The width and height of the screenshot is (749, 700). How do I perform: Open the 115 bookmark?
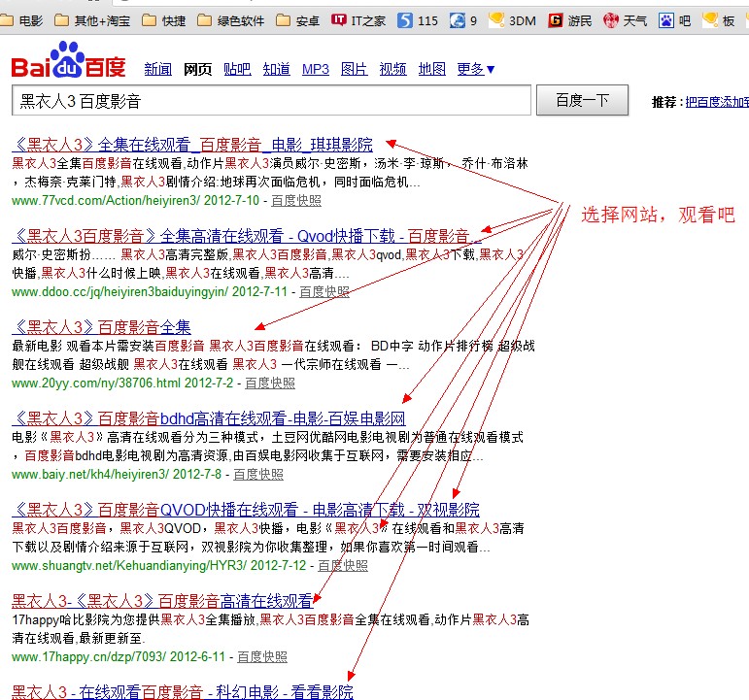(418, 20)
